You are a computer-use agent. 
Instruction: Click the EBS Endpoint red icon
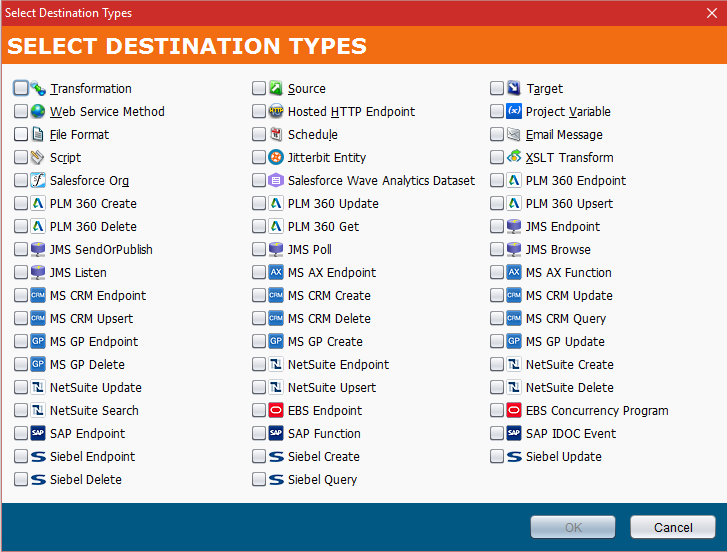(276, 411)
